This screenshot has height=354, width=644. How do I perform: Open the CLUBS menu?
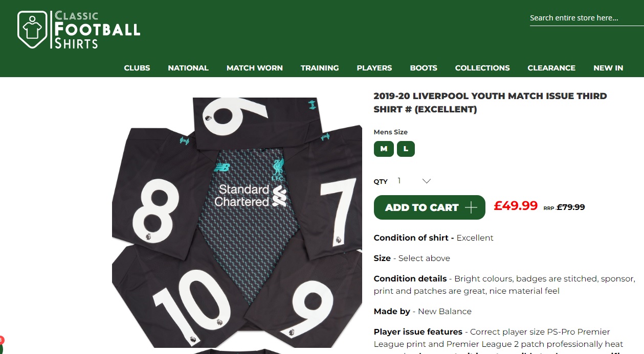coord(137,68)
